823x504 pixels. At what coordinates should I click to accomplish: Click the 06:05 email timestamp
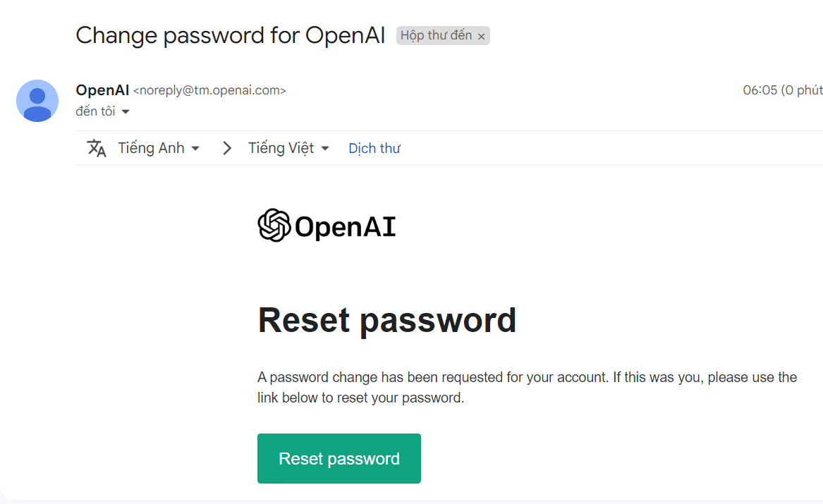coord(760,90)
